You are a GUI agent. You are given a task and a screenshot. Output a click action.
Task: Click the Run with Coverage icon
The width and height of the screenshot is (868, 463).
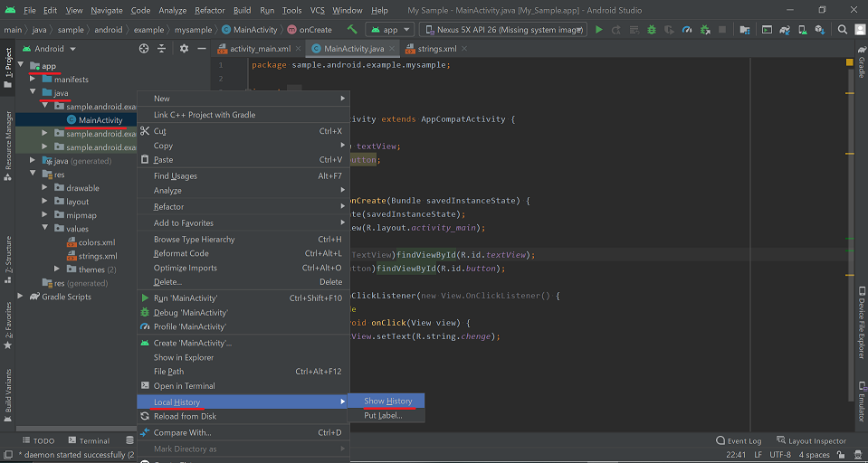669,29
